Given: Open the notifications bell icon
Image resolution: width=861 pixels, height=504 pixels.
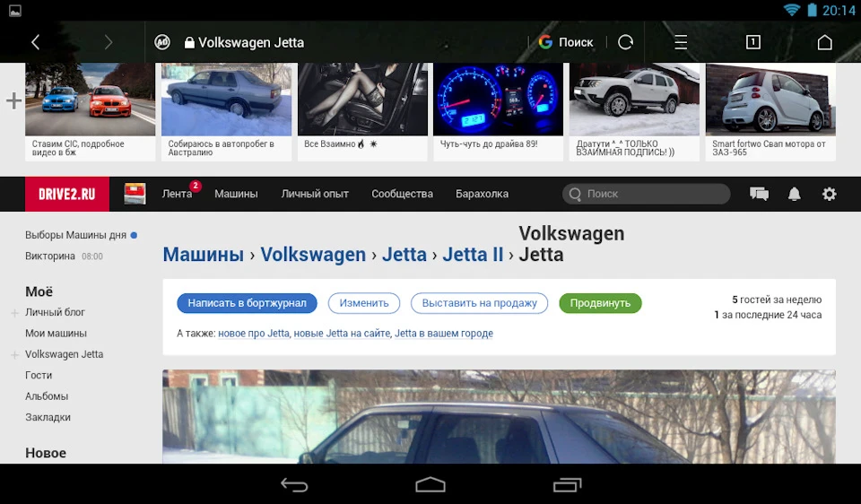Looking at the screenshot, I should click(x=794, y=194).
